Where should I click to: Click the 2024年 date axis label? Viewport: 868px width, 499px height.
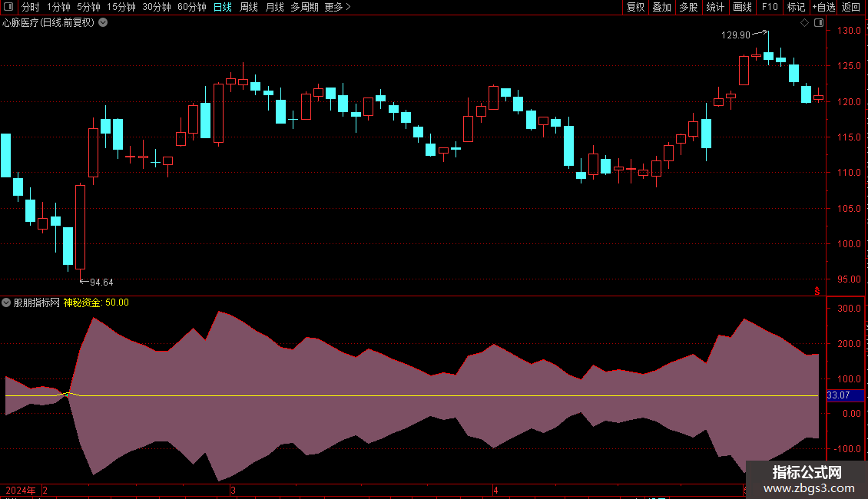[21, 491]
